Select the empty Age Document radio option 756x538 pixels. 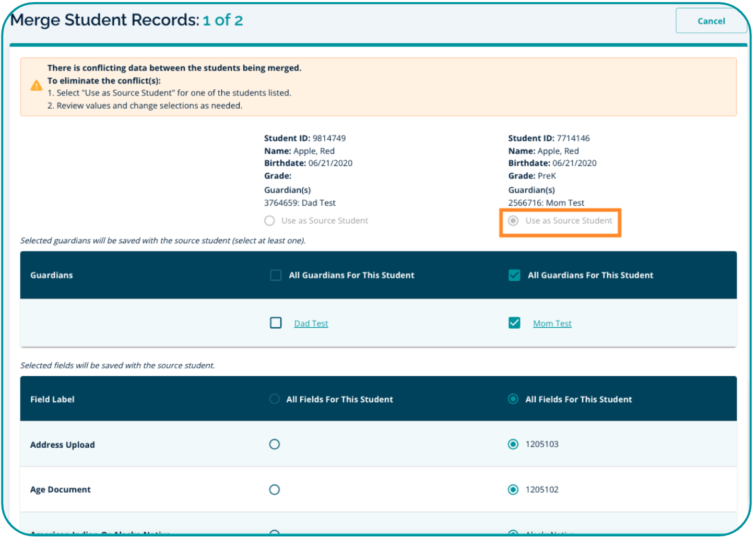coord(274,489)
